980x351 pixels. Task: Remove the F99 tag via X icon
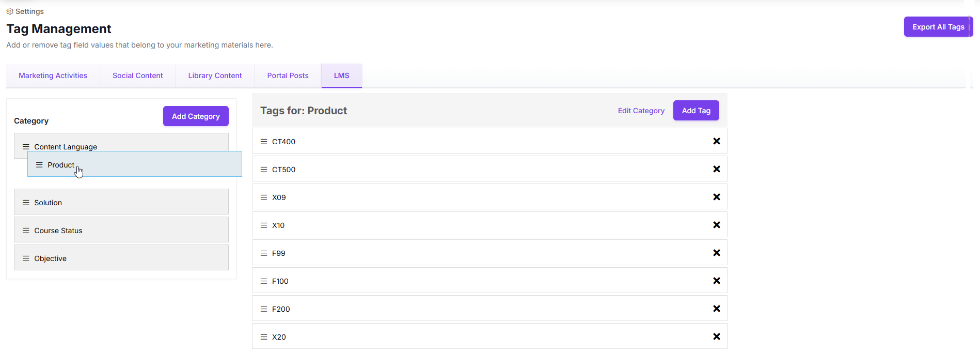pos(716,253)
